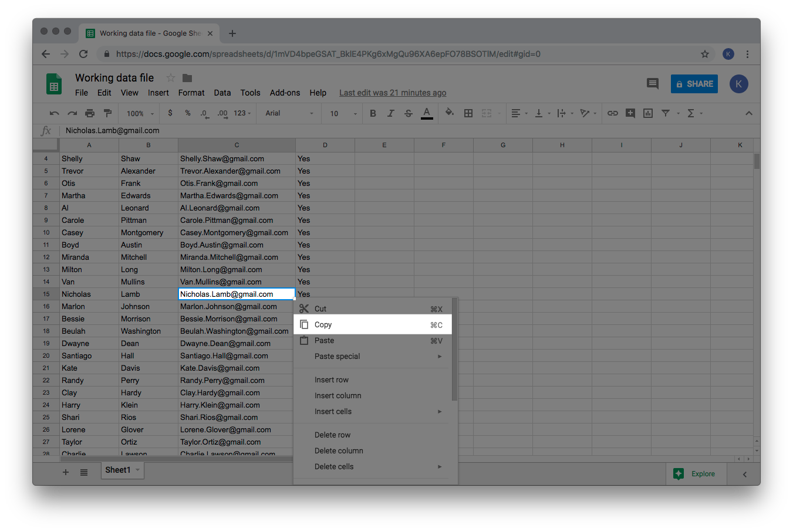Viewport: 793px width, 532px height.
Task: Click the formula bar input
Action: pos(410,131)
